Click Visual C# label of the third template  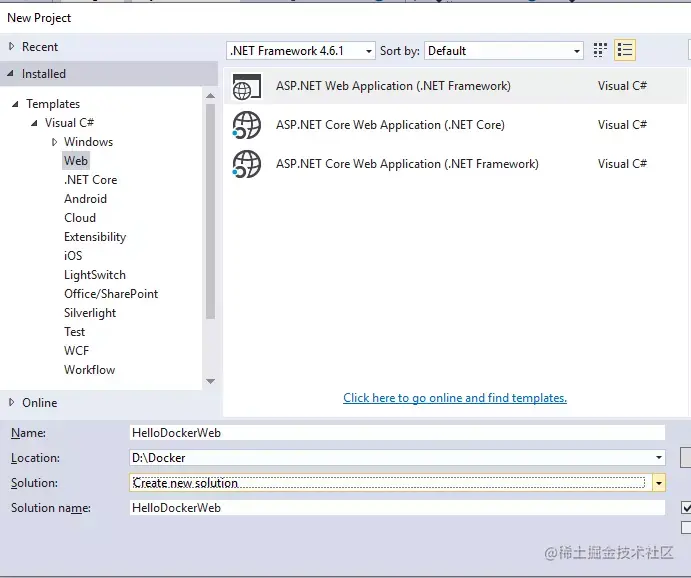(622, 164)
